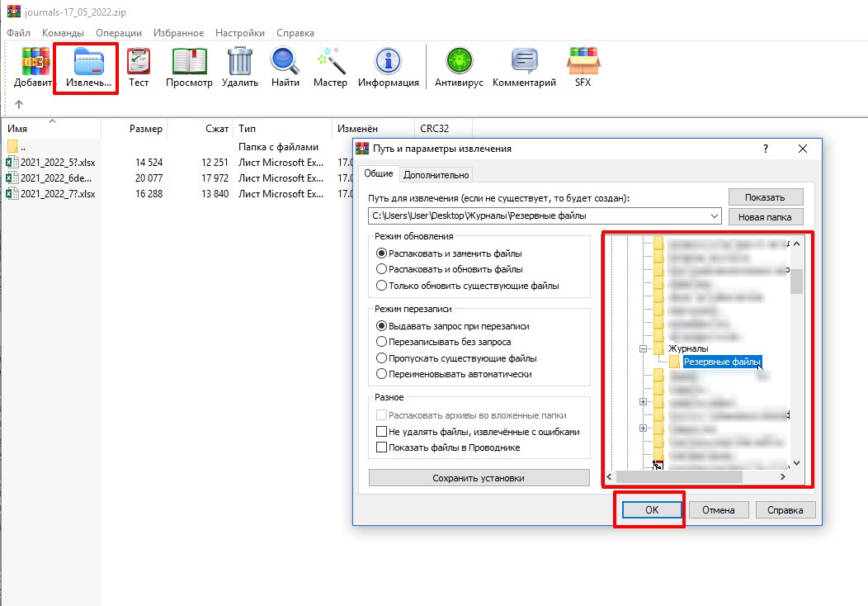868x606 pixels.
Task: Click folder icon next to Резервные файлы
Action: coord(674,362)
